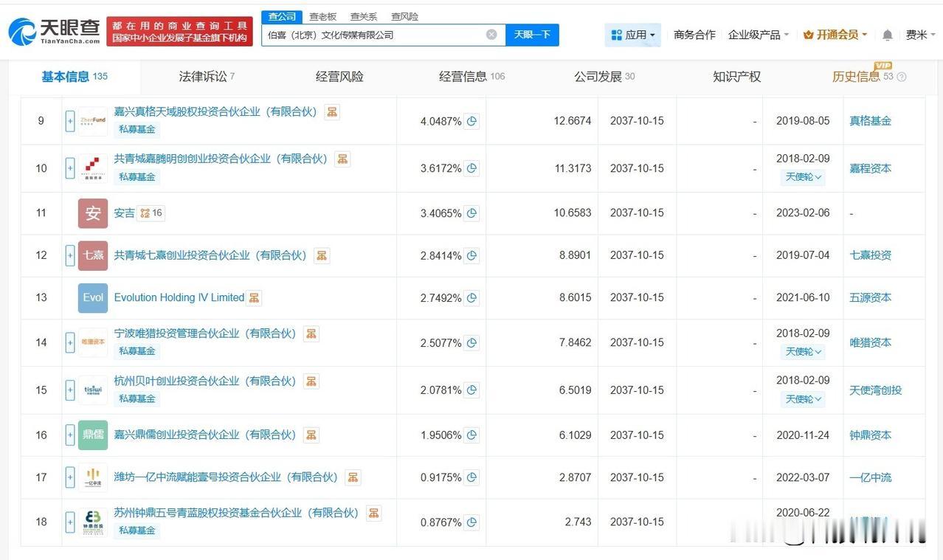Select the 查关系 search mode tab
Screen dimensions: 943x560
364,16
